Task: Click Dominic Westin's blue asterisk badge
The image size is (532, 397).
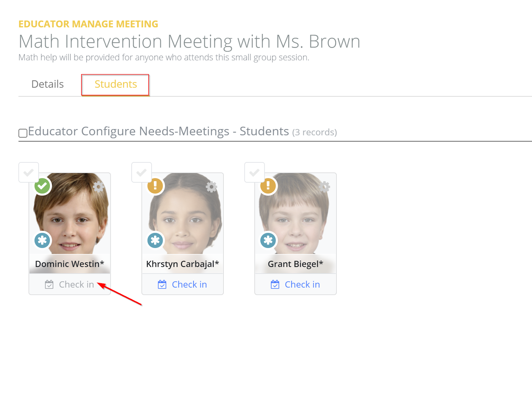Action: [x=43, y=240]
